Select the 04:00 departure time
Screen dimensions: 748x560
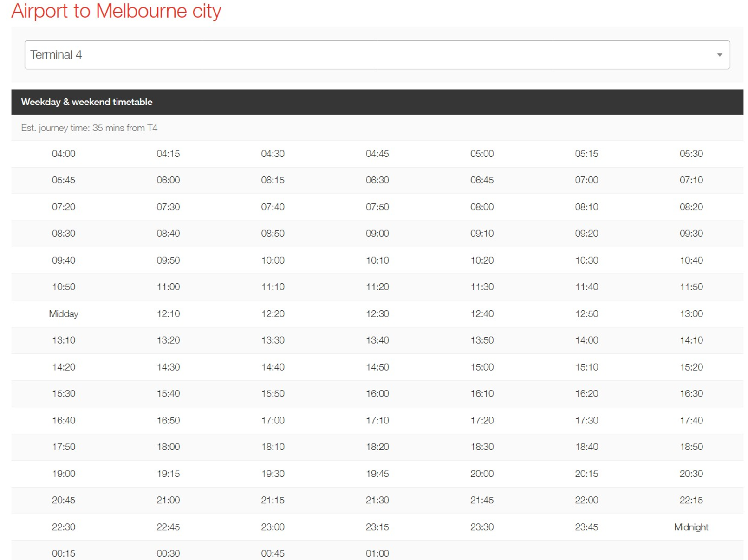[x=64, y=154]
